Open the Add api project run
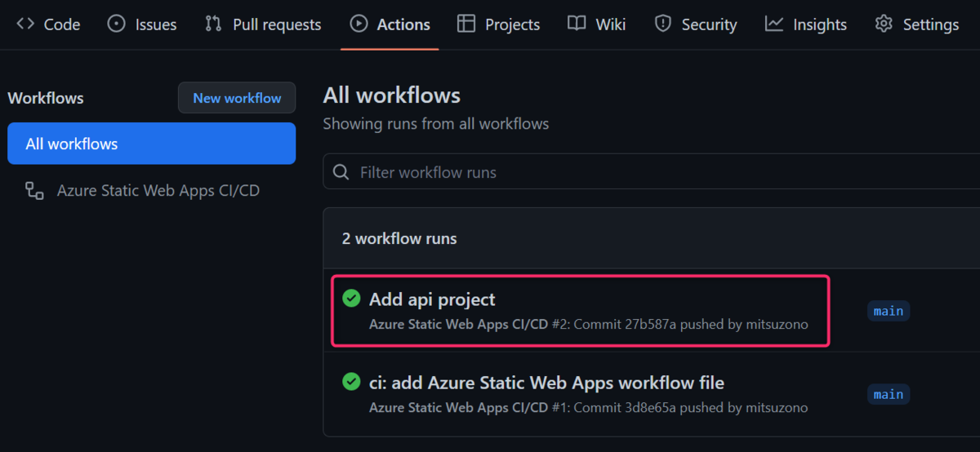 (432, 299)
